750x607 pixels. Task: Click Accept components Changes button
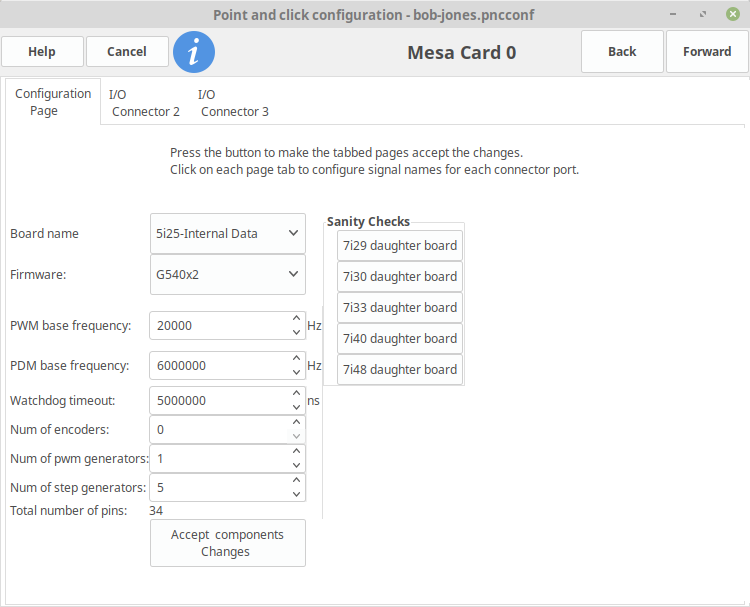(228, 543)
